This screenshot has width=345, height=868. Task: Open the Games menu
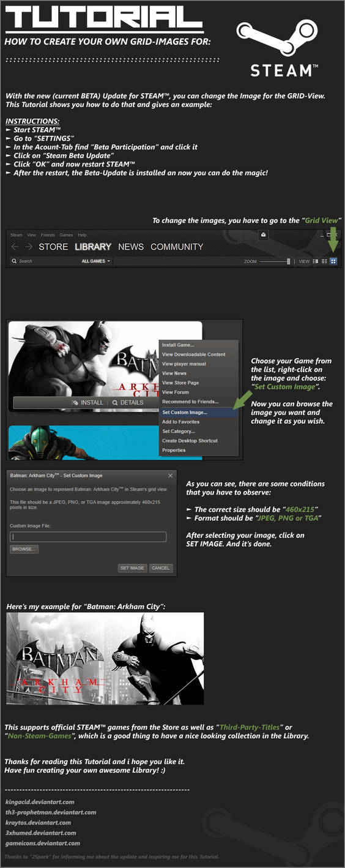(66, 234)
